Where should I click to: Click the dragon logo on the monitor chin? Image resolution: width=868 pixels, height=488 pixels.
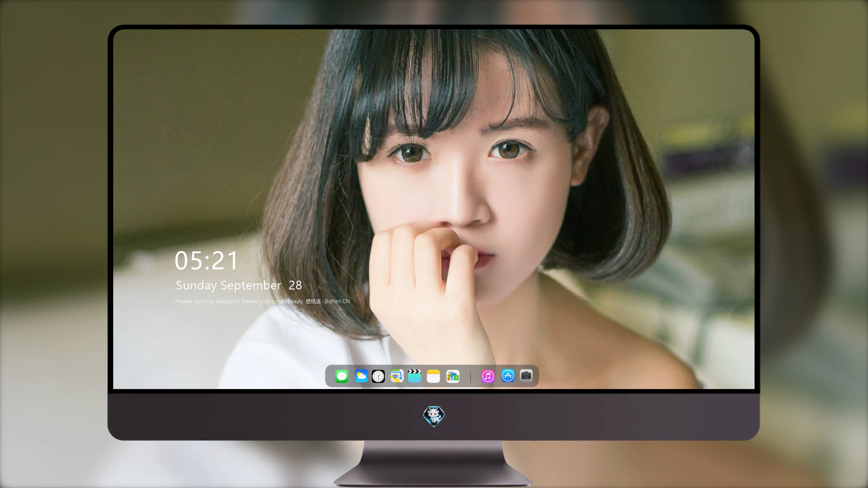[434, 416]
